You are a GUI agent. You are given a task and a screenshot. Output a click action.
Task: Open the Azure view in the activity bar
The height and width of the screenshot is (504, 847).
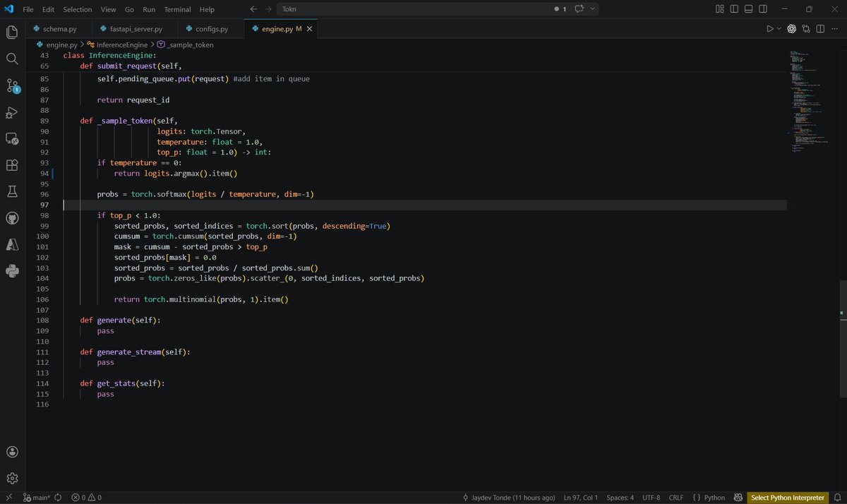pos(12,244)
